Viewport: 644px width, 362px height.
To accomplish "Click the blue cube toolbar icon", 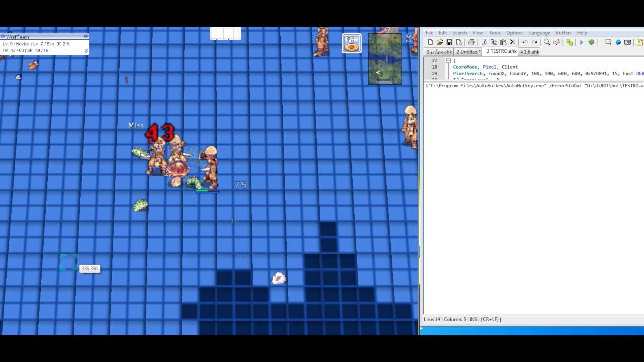I will click(618, 42).
